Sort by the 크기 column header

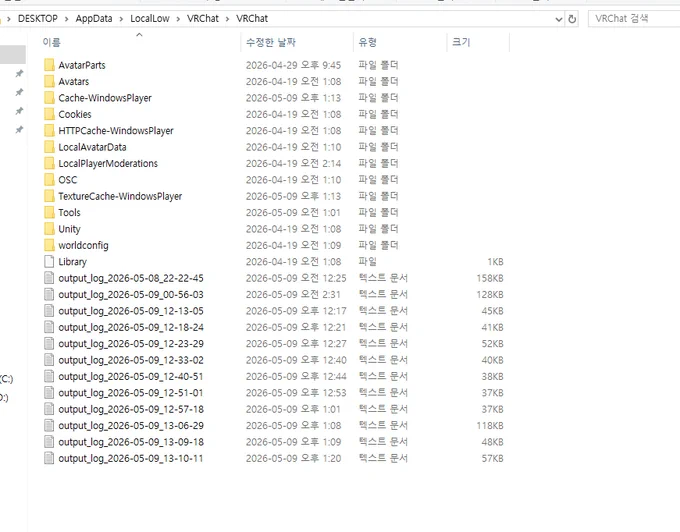pyautogui.click(x=461, y=42)
